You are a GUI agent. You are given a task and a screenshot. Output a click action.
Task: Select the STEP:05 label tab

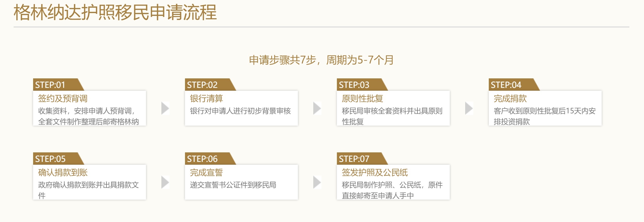coord(58,159)
